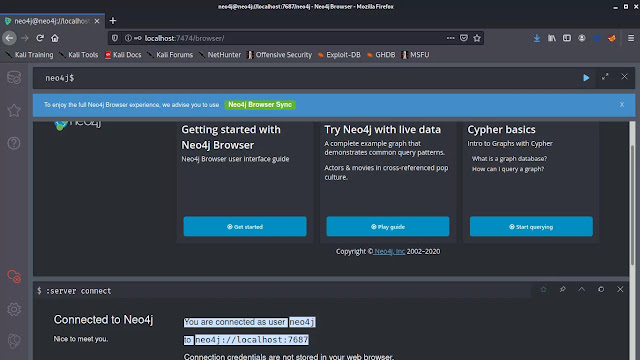Click the blue extension icon in toolbar
The height and width of the screenshot is (360, 640).
tap(597, 38)
